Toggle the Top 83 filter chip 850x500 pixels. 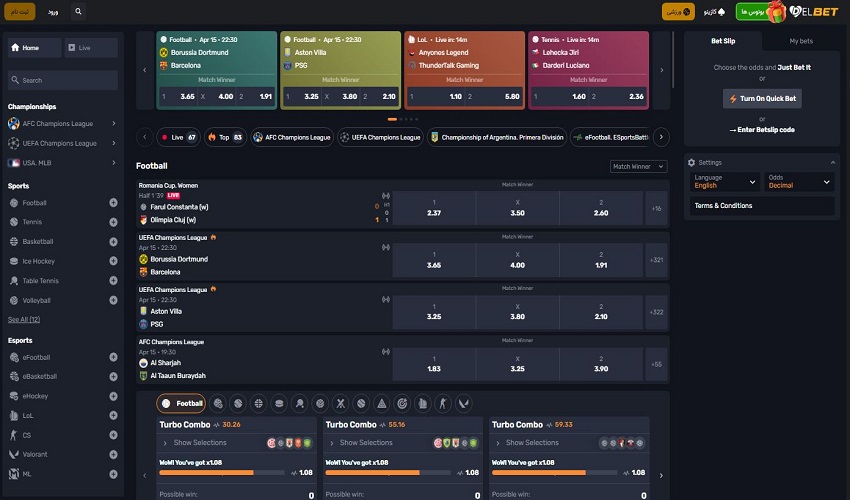click(226, 137)
